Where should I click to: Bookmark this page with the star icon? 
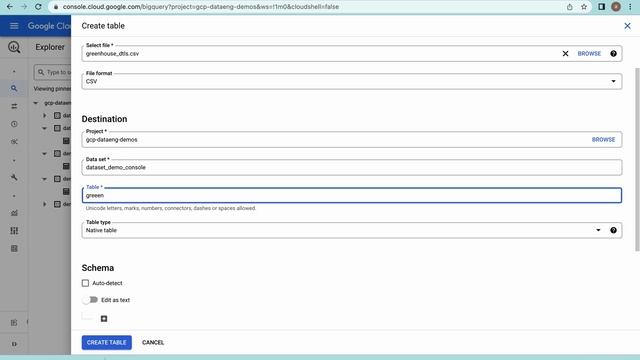584,7
